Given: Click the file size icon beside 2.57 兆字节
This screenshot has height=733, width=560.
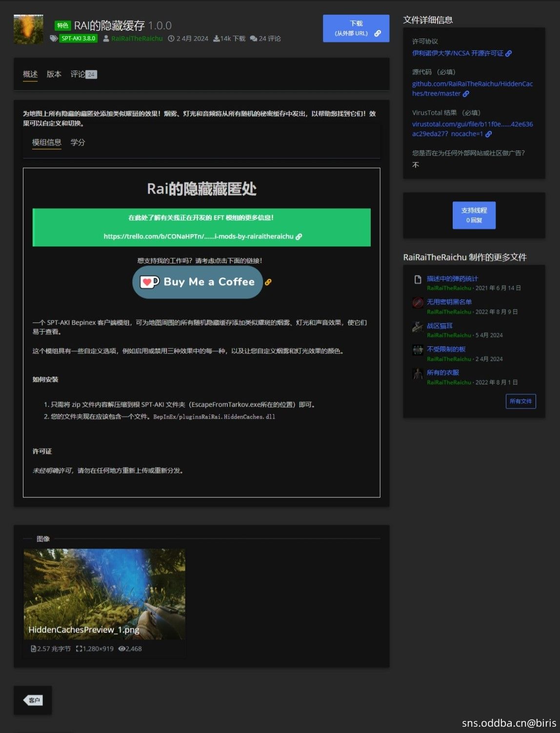Looking at the screenshot, I should coord(33,649).
